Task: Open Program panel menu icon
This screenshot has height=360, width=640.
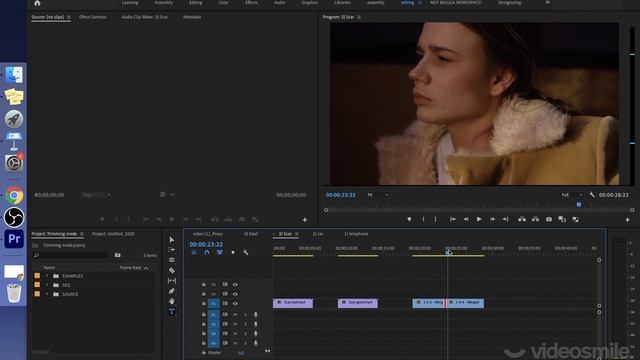Action: coord(359,17)
